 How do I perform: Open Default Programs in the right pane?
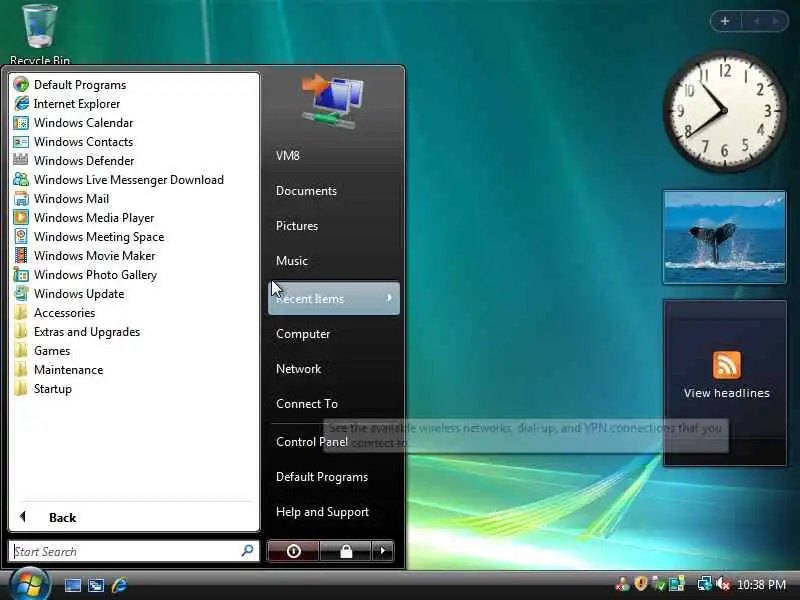(x=322, y=477)
